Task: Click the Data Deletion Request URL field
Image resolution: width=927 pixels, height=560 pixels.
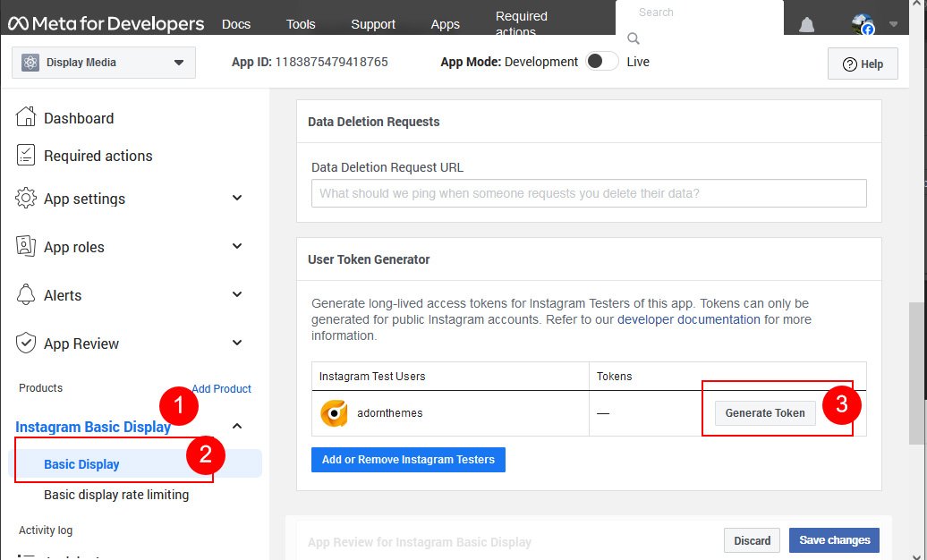Action: (588, 193)
